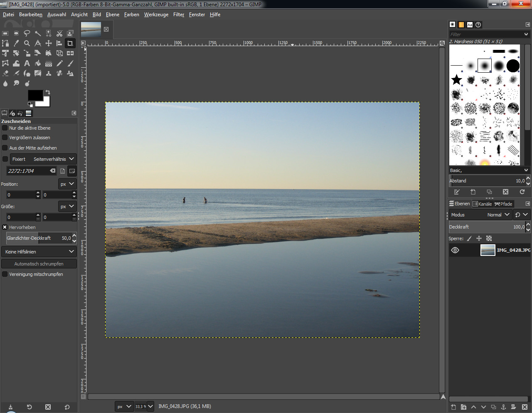Screen dimensions: 532x413
Task: Select the Paintbrush tool
Action: (70, 63)
